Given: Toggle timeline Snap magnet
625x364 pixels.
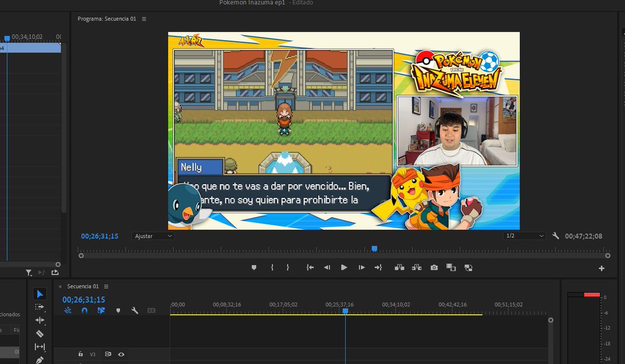Looking at the screenshot, I should click(x=84, y=310).
